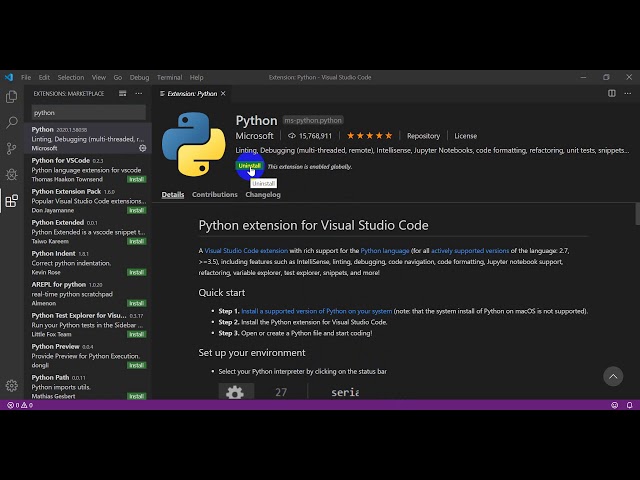Open the Visual Studio Code extension link
Screen dimensions: 640x480
[246, 251]
